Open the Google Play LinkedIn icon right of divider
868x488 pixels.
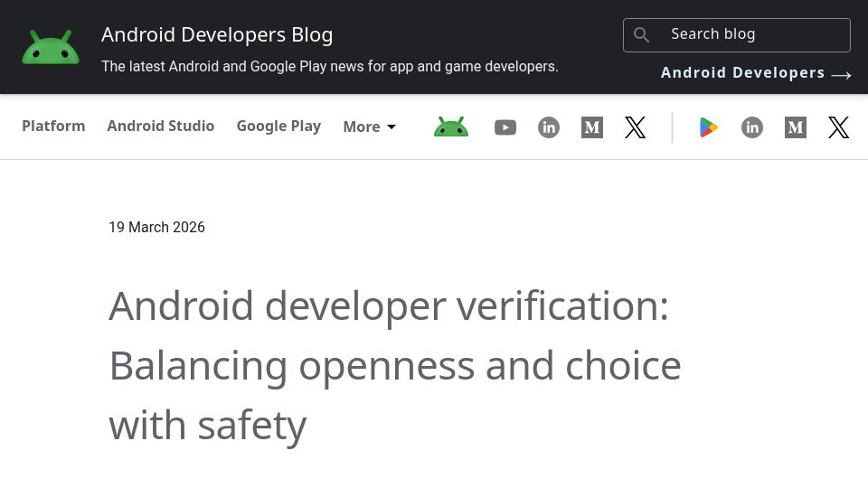[x=751, y=127]
